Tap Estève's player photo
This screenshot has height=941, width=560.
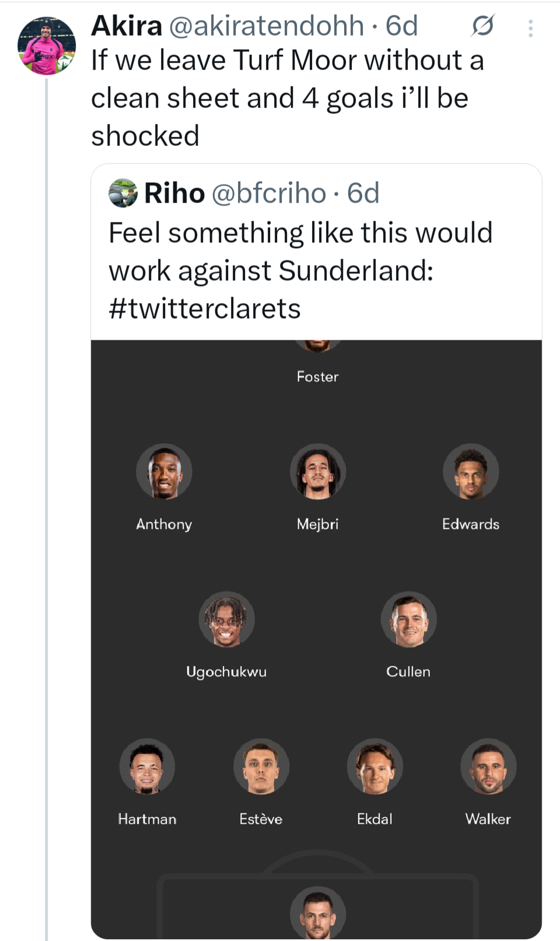pyautogui.click(x=261, y=766)
